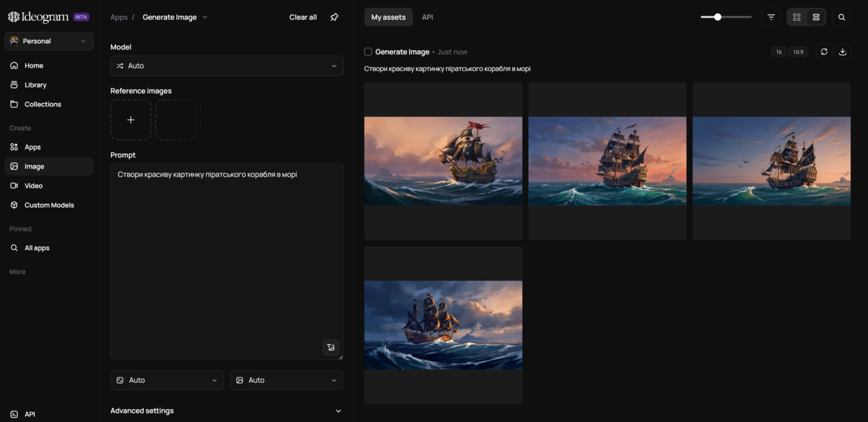Open the assets filter options
The width and height of the screenshot is (868, 422).
pos(771,17)
